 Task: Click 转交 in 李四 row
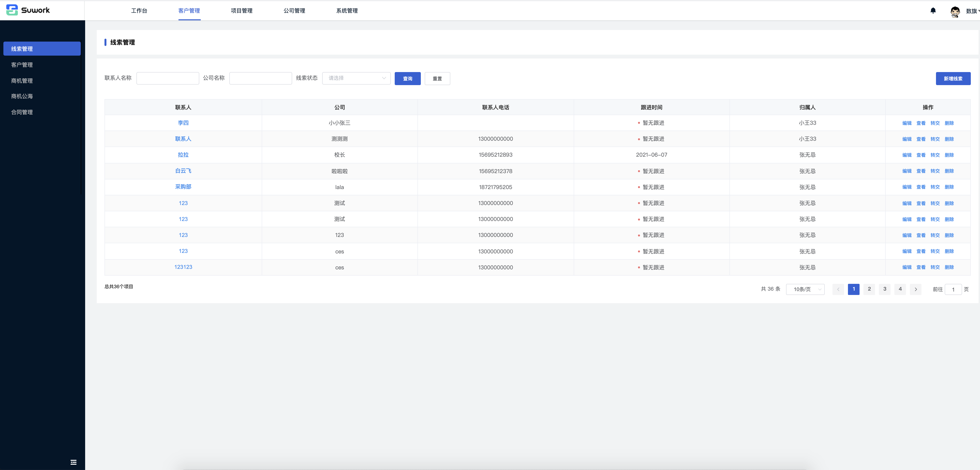(935, 123)
